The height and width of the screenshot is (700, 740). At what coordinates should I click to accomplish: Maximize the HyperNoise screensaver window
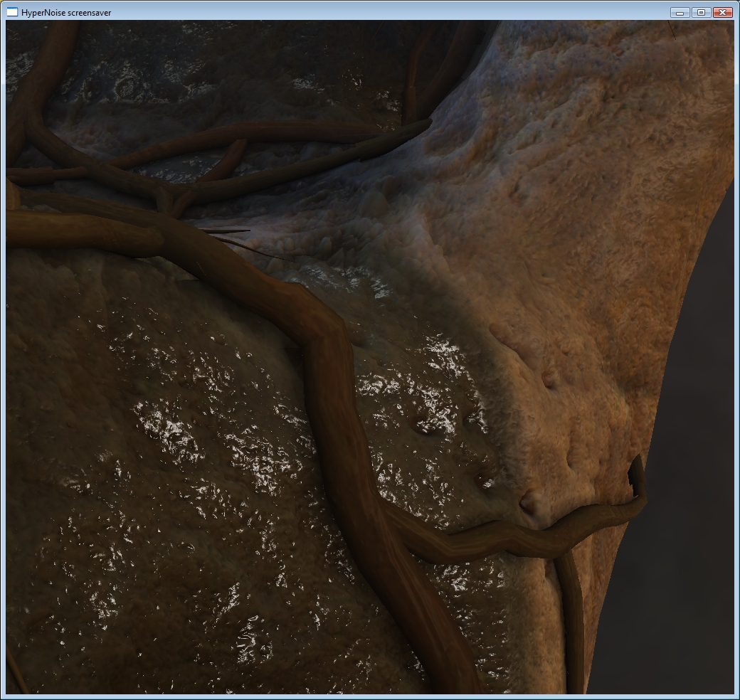point(701,12)
